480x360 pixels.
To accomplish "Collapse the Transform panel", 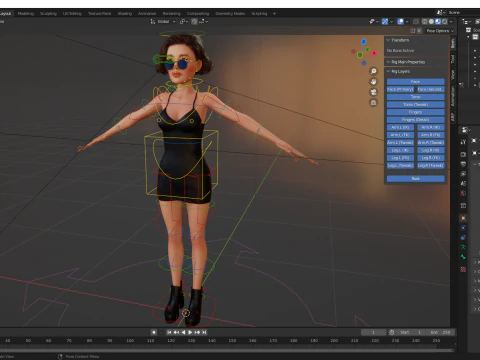I will [388, 40].
